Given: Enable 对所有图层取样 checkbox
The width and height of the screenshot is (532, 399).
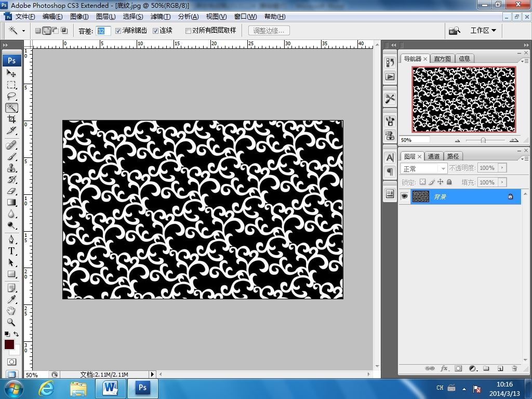Looking at the screenshot, I should coord(188,31).
